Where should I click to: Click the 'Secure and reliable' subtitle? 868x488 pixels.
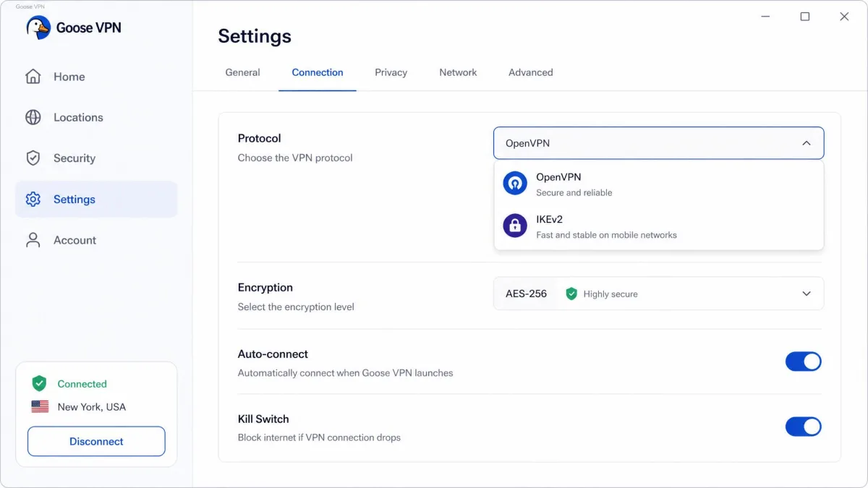[x=574, y=193]
